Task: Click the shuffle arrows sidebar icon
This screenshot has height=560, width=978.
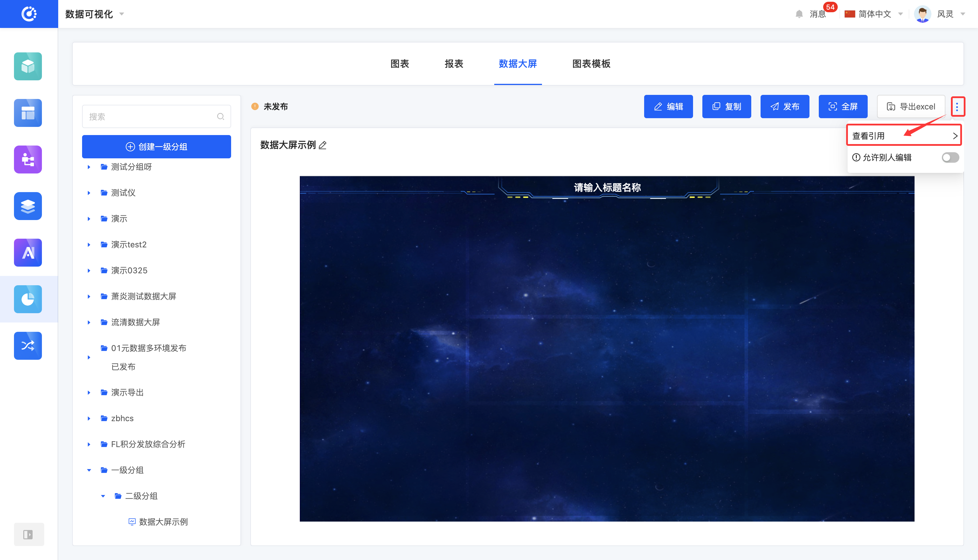Action: [28, 345]
